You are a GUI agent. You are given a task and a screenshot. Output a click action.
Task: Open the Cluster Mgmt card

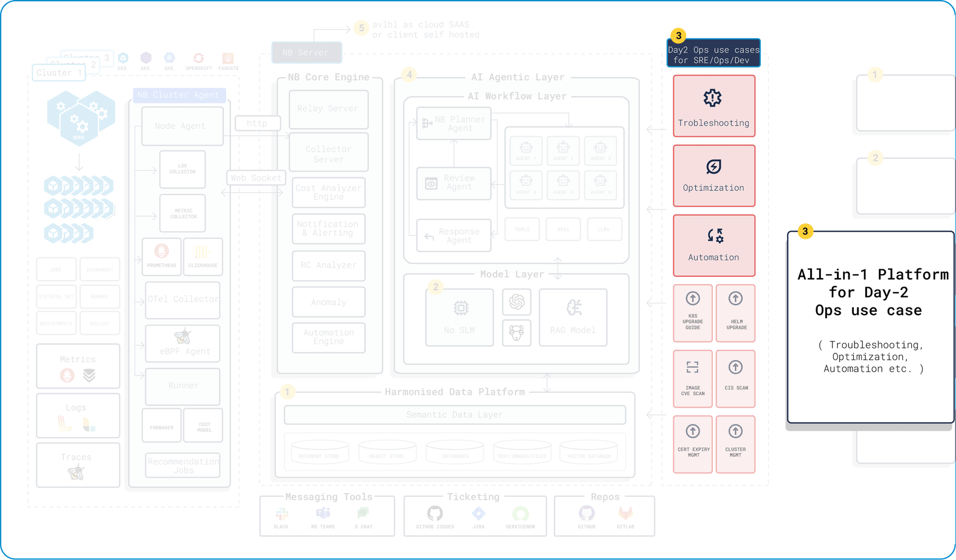tap(736, 444)
